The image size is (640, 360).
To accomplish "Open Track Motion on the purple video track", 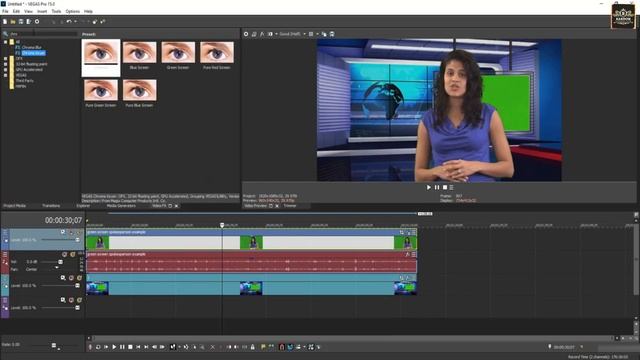I will [63, 300].
